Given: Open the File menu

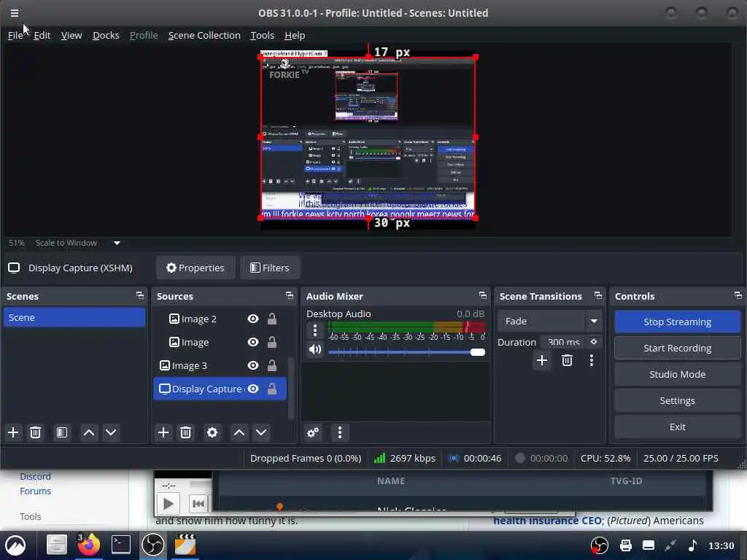Looking at the screenshot, I should click(15, 35).
